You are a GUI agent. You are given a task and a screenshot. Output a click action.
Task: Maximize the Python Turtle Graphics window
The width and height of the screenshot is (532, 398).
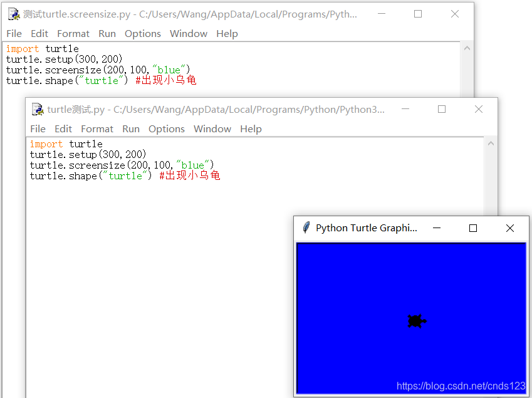[473, 228]
